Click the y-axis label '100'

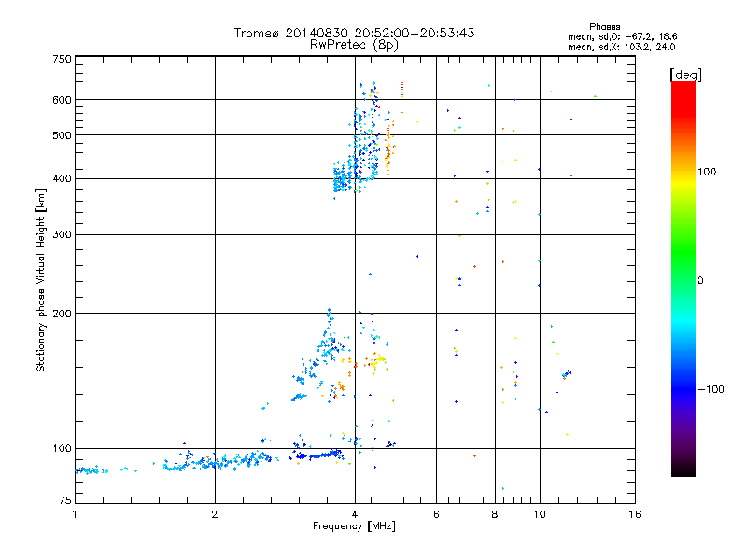(x=62, y=449)
